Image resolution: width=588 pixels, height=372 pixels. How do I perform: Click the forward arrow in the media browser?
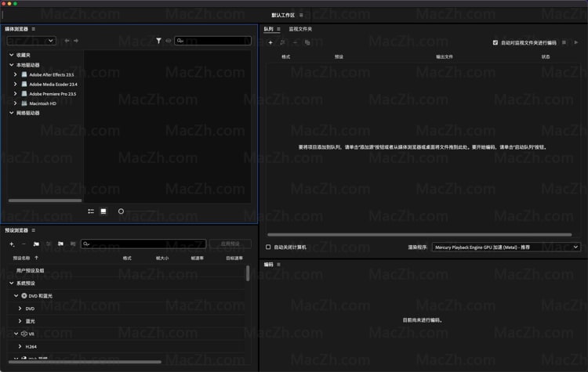click(x=76, y=41)
